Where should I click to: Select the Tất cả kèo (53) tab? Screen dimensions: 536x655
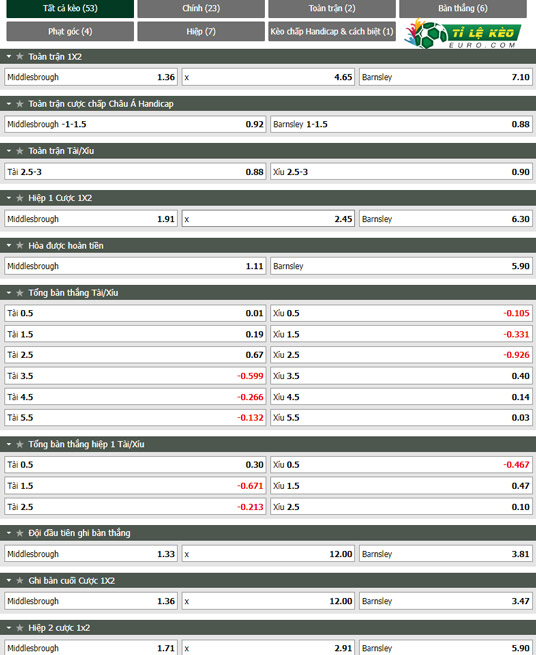point(70,8)
